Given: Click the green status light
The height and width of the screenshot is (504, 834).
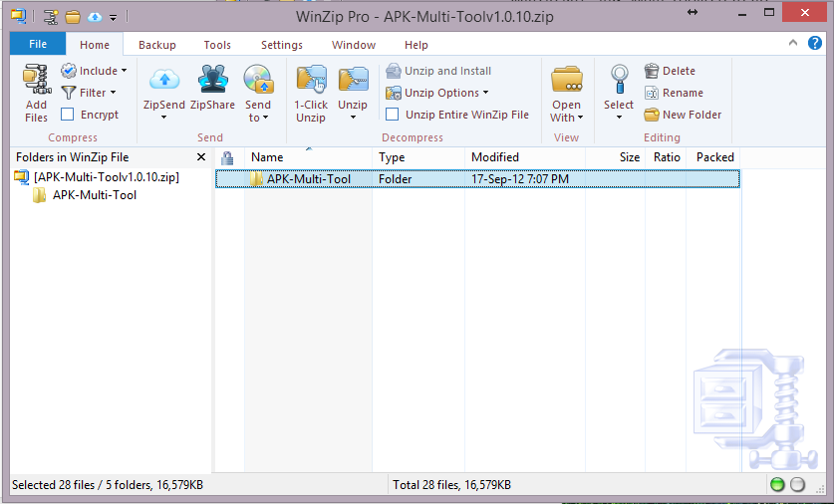Looking at the screenshot, I should 777,484.
